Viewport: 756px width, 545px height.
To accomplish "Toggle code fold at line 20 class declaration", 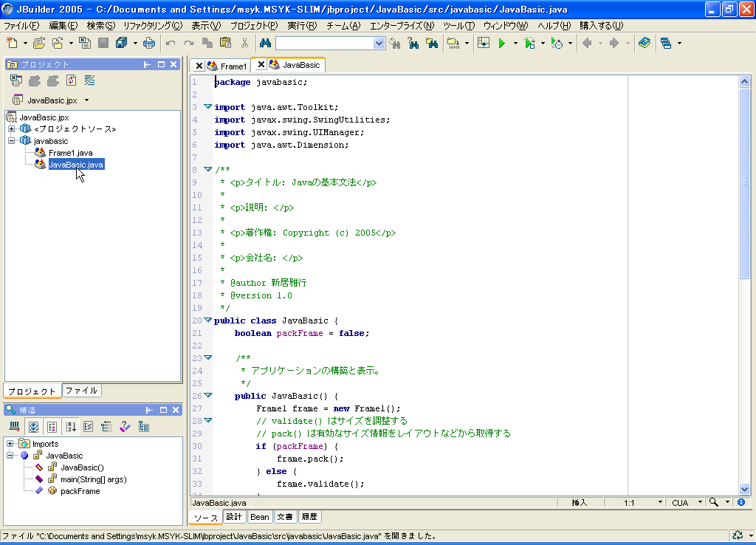I will 207,320.
